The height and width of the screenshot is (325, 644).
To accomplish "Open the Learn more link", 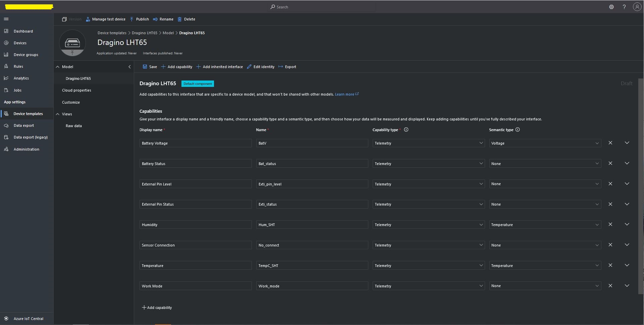I will click(344, 94).
